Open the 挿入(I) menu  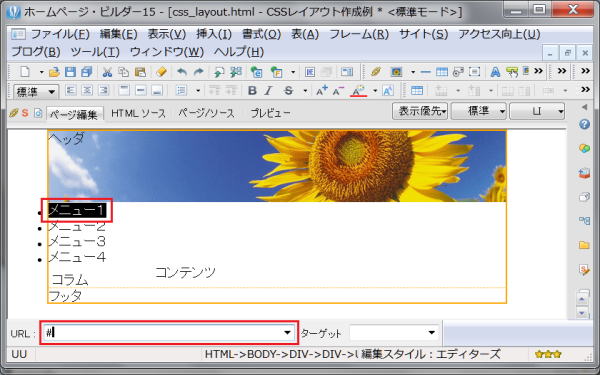[x=214, y=34]
